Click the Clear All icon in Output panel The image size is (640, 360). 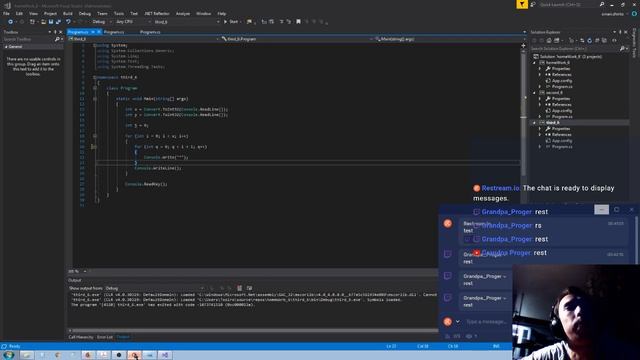click(x=240, y=288)
